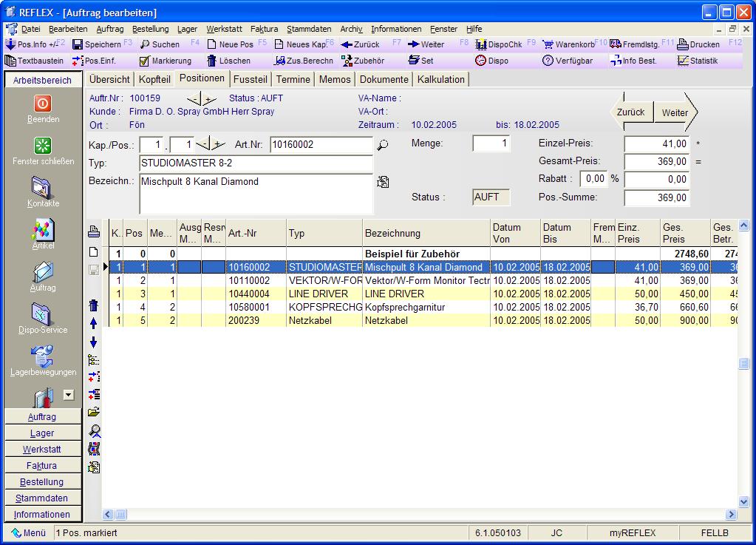Move position down with blue down arrow
The width and height of the screenshot is (756, 545).
(94, 342)
